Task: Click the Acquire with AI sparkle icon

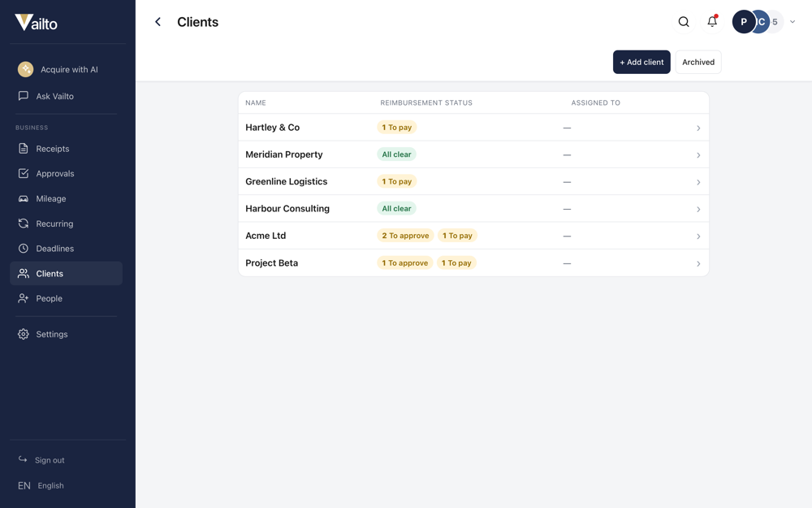Action: pyautogui.click(x=25, y=69)
